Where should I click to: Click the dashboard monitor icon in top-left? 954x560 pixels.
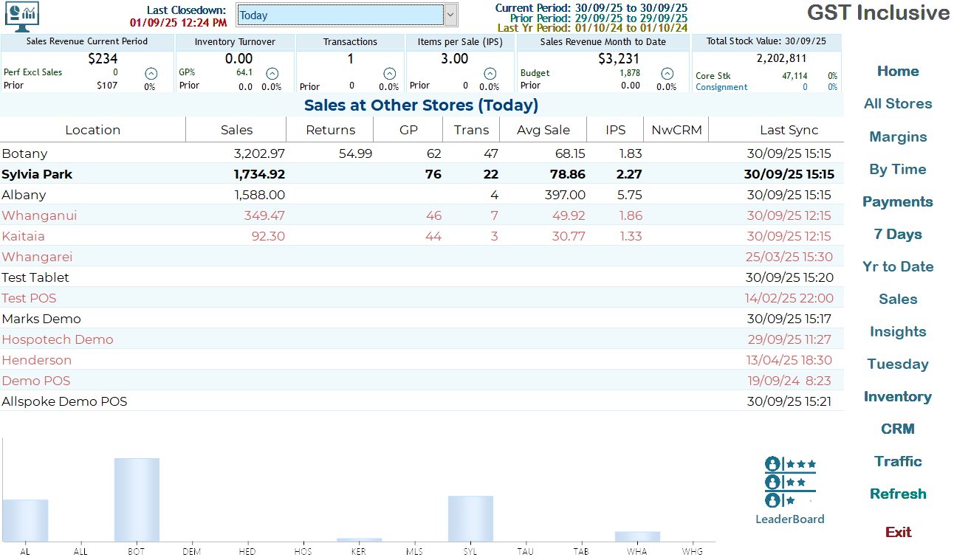[23, 15]
